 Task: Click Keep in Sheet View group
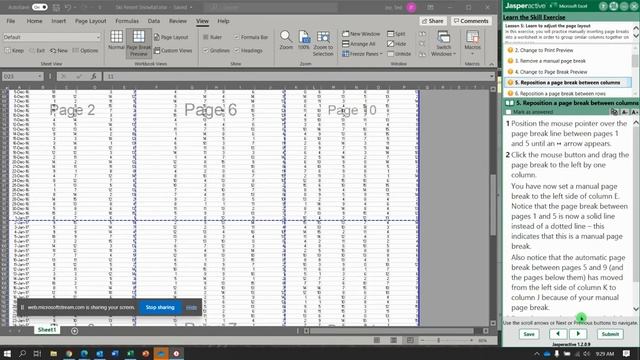click(x=14, y=51)
